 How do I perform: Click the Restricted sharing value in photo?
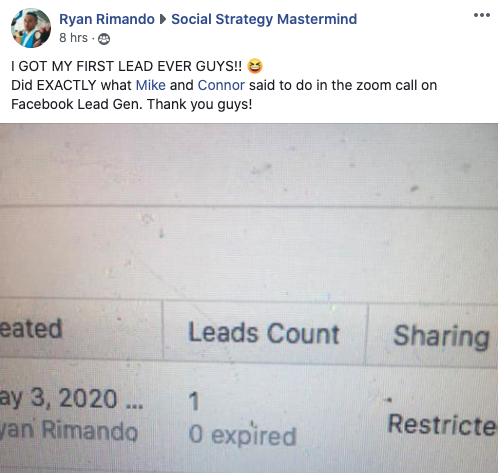click(443, 424)
